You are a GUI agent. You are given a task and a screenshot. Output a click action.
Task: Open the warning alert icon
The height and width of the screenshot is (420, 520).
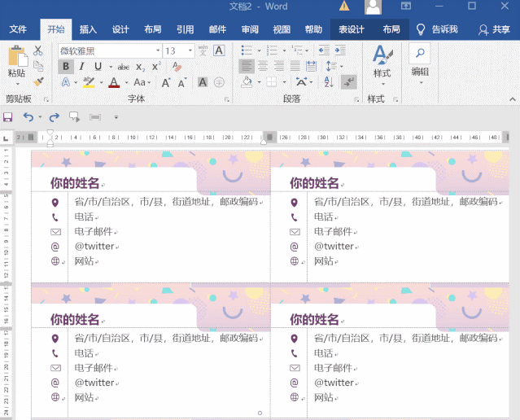click(x=344, y=7)
